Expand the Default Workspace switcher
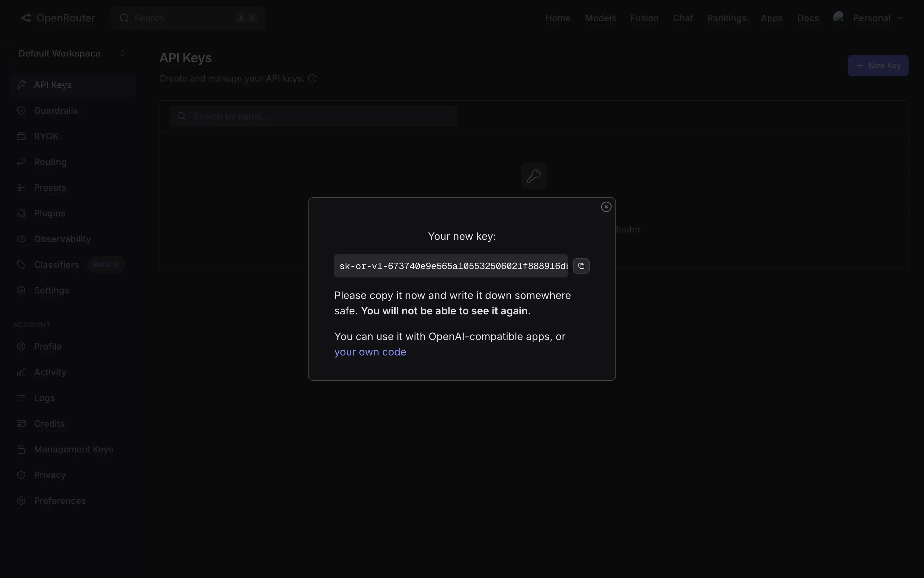The width and height of the screenshot is (924, 578). (x=72, y=54)
